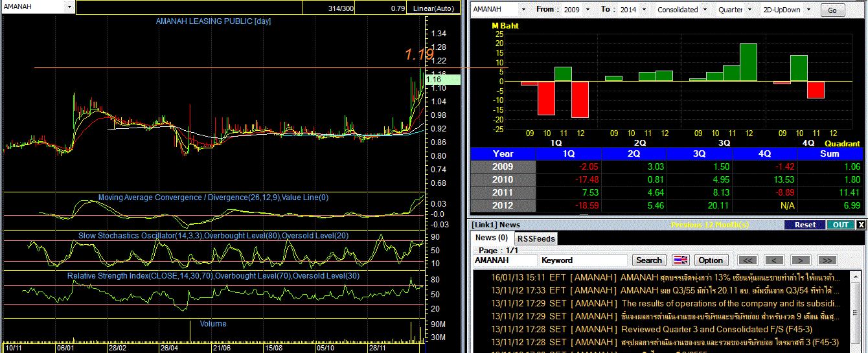Click the 13.53 cell for 2010 4Q

coord(765,179)
